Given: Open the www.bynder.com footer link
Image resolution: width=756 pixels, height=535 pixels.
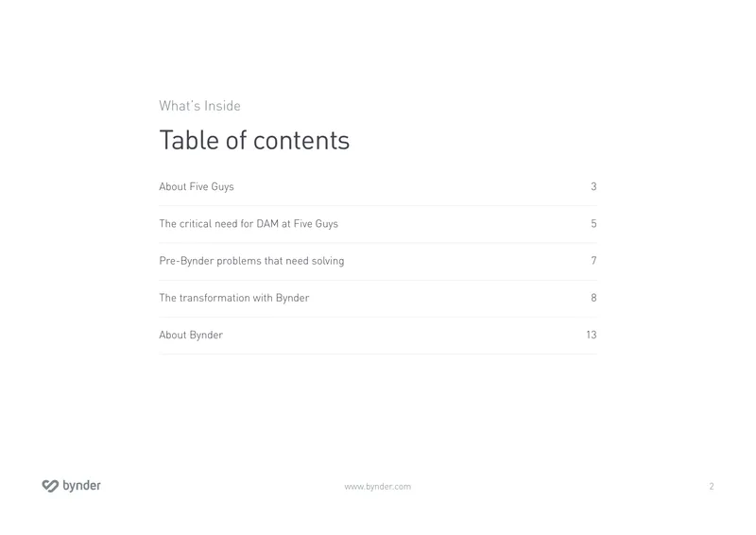Looking at the screenshot, I should [x=377, y=487].
